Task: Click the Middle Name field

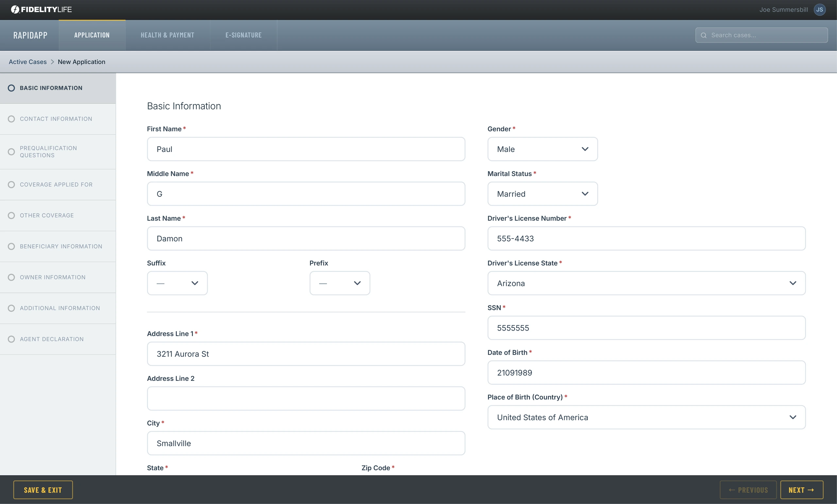Action: click(306, 194)
